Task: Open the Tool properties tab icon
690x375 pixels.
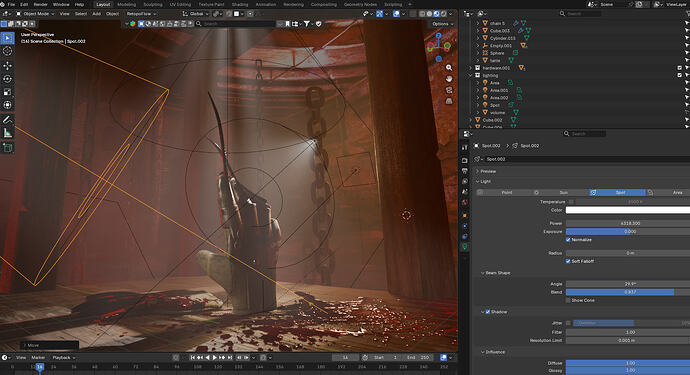Action: pyautogui.click(x=465, y=148)
